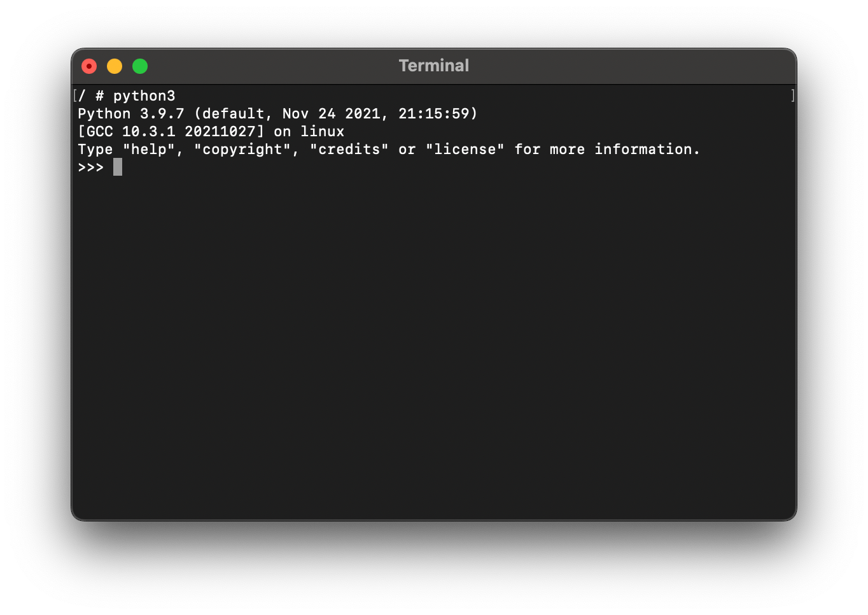Click the red close traffic light button
The height and width of the screenshot is (615, 868).
point(88,66)
